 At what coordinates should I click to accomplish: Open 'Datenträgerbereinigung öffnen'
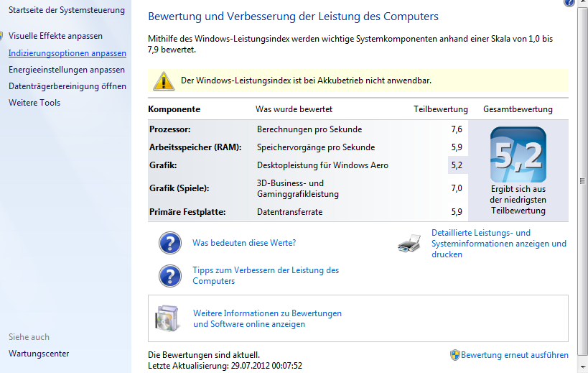point(67,86)
